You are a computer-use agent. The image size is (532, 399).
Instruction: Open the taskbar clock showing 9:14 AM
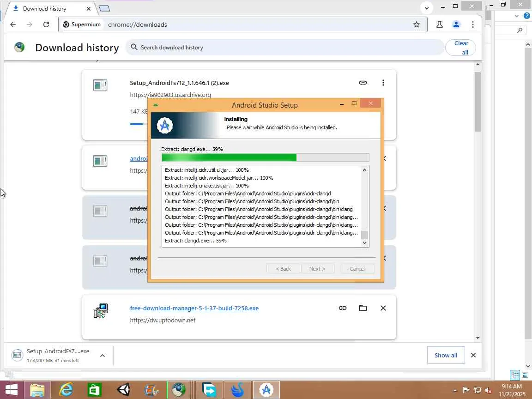point(512,390)
